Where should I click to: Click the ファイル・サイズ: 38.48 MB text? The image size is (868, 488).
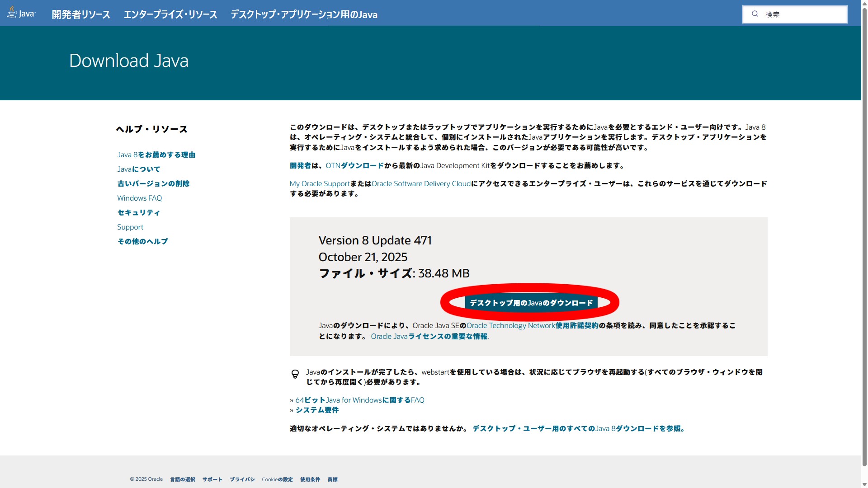(x=394, y=273)
